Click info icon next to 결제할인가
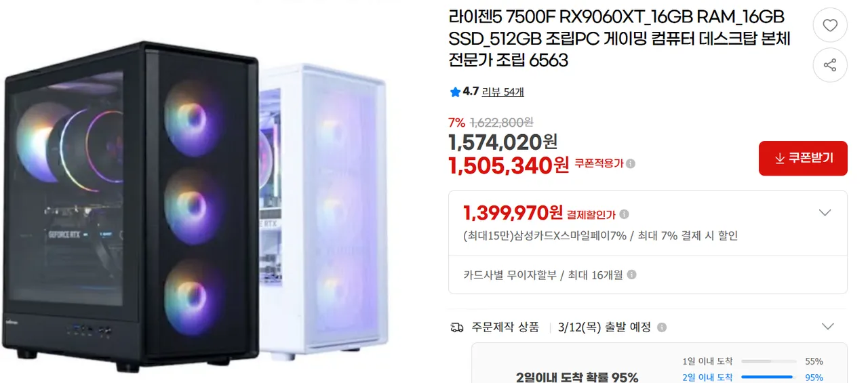The height and width of the screenshot is (383, 868). coord(624,214)
